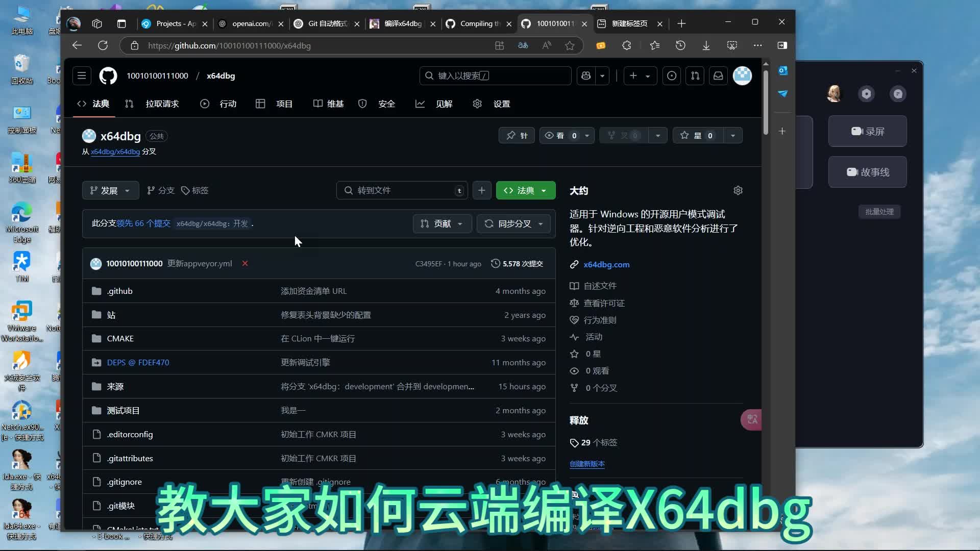Switch to the Actions (行动) tab

(x=218, y=104)
